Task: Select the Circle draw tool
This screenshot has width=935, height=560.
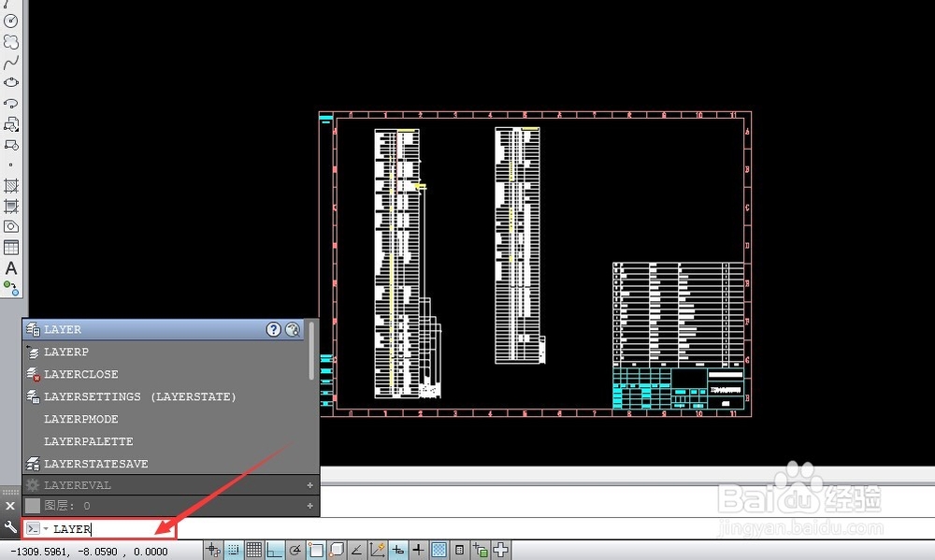Action: [10, 21]
